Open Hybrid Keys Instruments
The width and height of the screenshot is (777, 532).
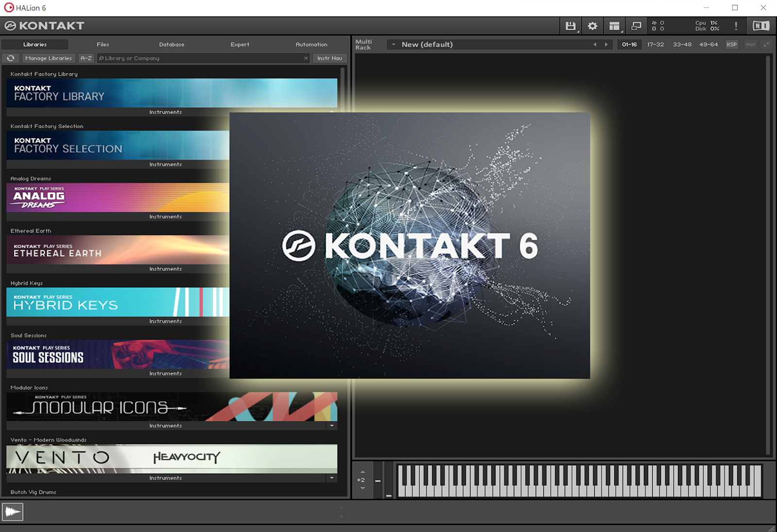166,321
